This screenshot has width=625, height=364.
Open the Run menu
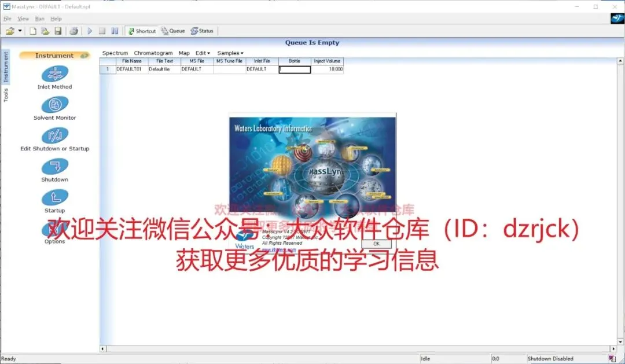tap(39, 19)
